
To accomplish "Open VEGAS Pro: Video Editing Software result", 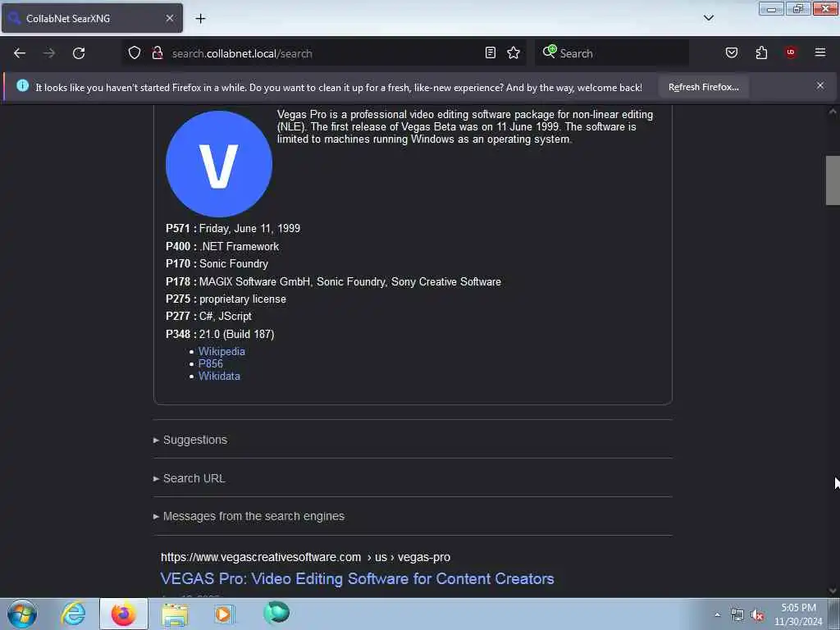I will coord(358,578).
